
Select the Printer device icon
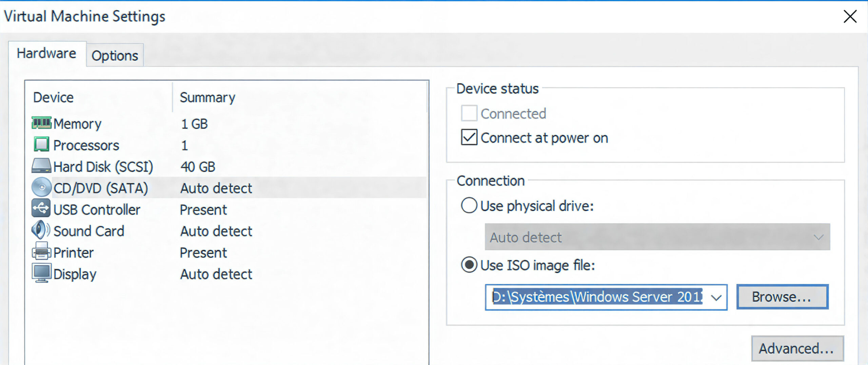[x=41, y=252]
